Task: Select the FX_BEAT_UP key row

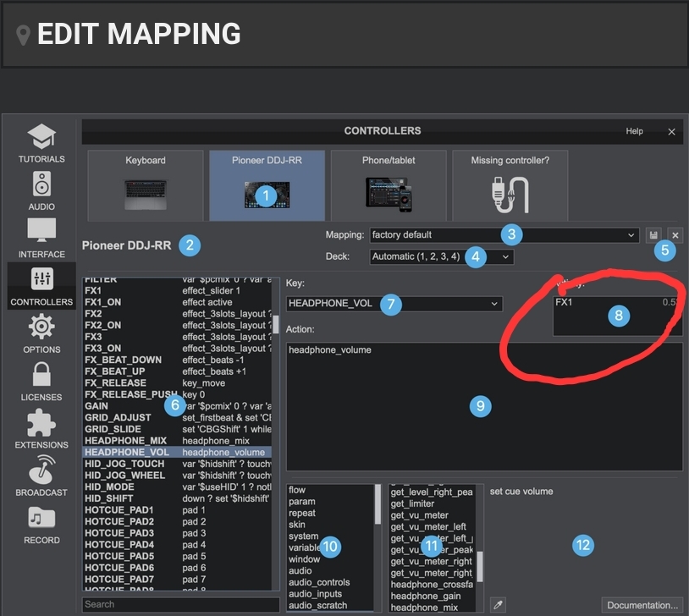Action: (x=177, y=371)
